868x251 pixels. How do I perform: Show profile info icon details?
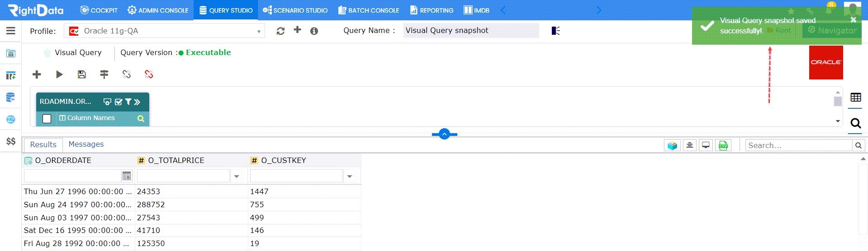tap(314, 31)
